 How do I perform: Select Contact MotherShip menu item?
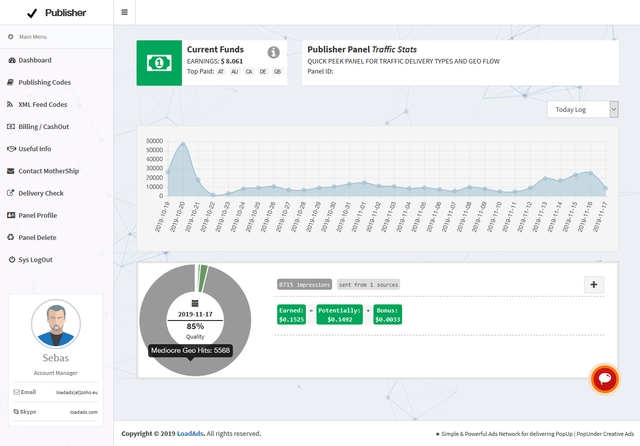pos(48,171)
